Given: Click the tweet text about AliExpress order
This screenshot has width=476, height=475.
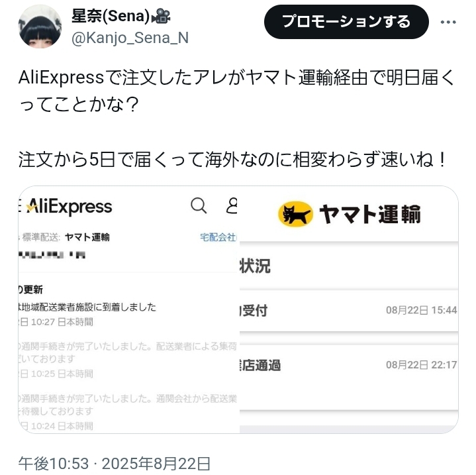Looking at the screenshot, I should click(x=236, y=119).
